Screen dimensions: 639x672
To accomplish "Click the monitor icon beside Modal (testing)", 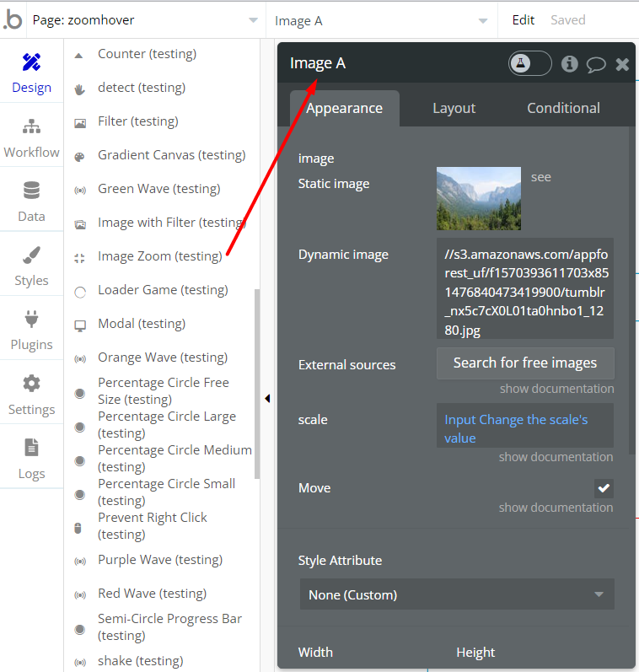I will (80, 325).
